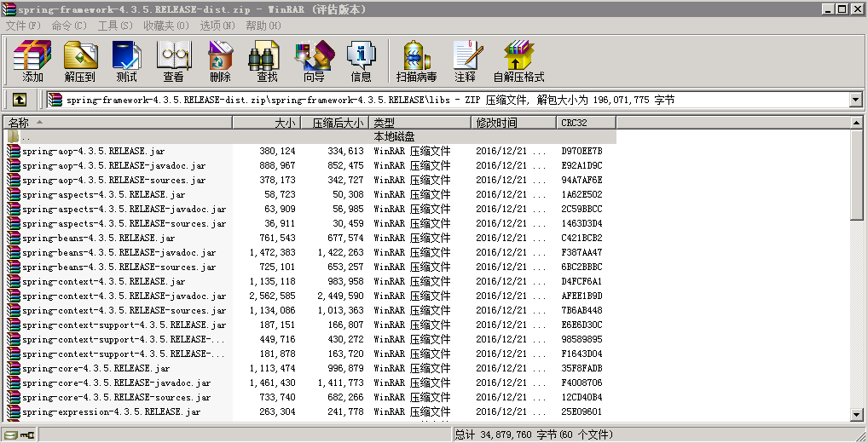Sort by Modified (修改时间) column header

coord(514,123)
